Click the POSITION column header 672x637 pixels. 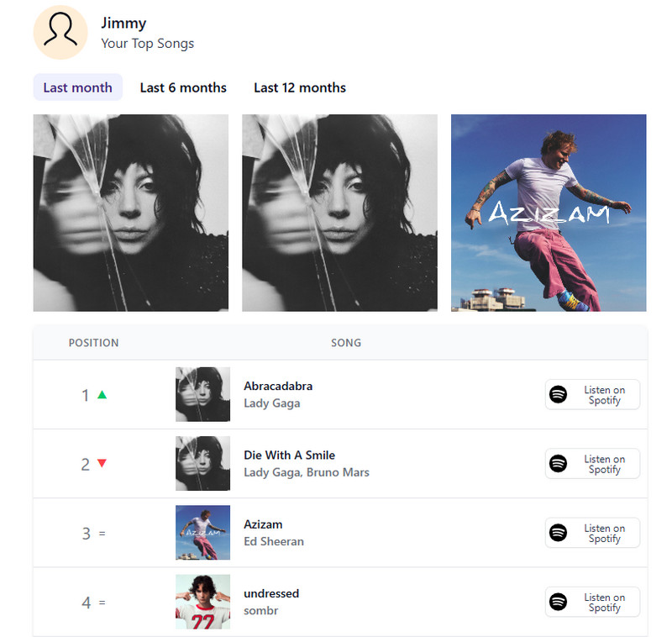[93, 343]
